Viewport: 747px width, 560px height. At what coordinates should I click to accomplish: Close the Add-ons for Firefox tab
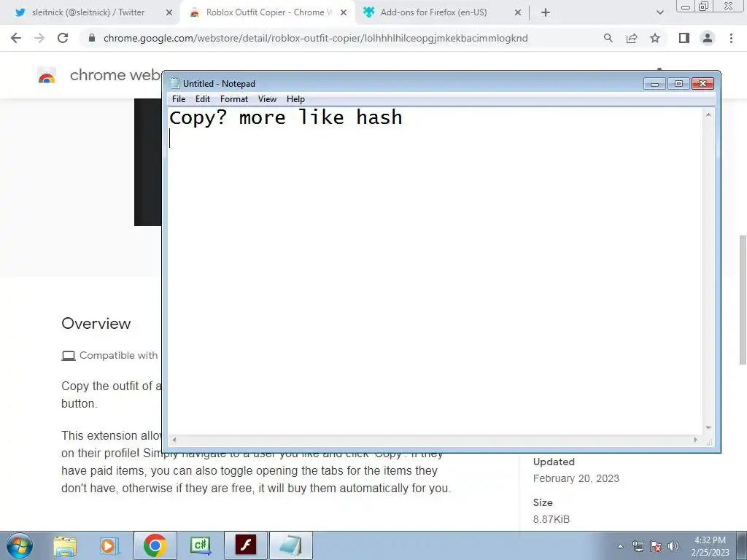click(x=519, y=12)
